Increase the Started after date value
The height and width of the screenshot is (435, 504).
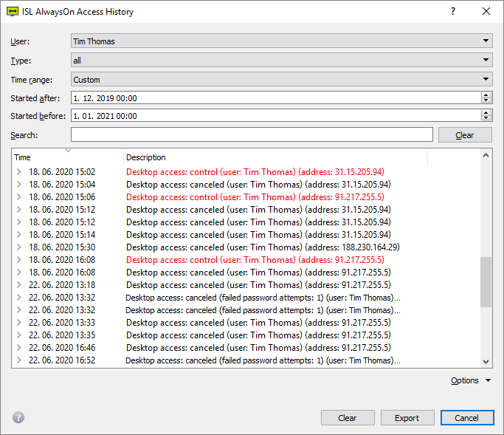(486, 95)
